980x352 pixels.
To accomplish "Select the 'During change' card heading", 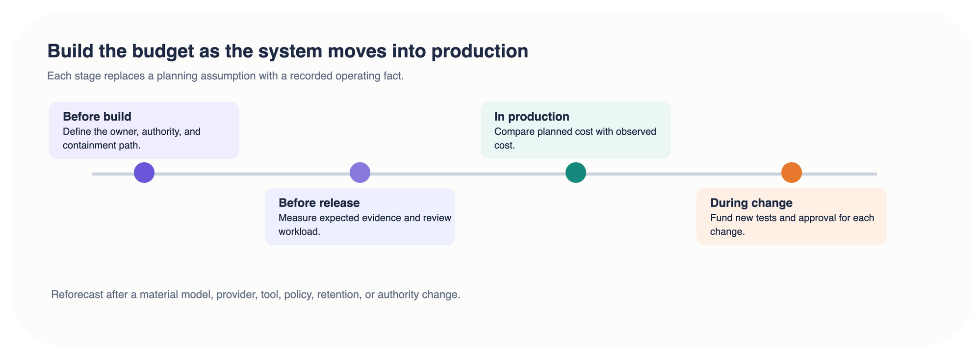I will click(x=751, y=203).
